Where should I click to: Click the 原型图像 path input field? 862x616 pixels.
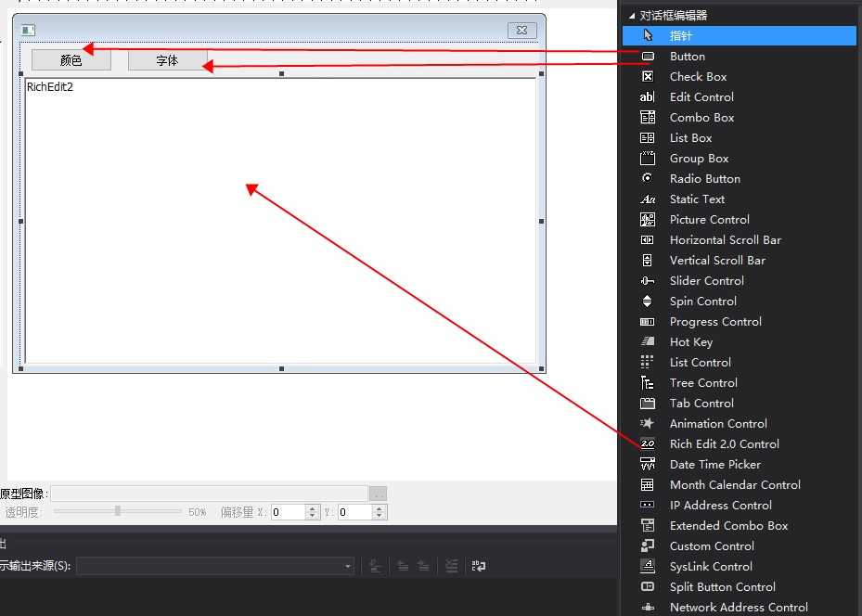[210, 494]
